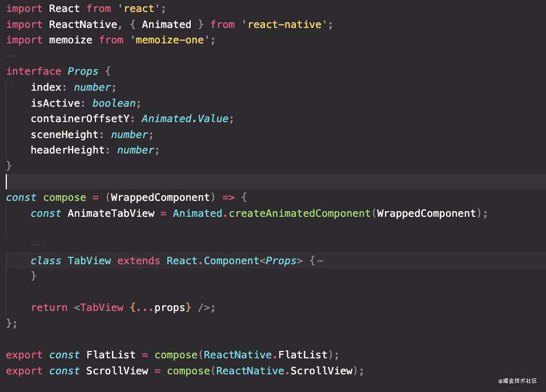Click the {...props} spread expression

(x=160, y=308)
